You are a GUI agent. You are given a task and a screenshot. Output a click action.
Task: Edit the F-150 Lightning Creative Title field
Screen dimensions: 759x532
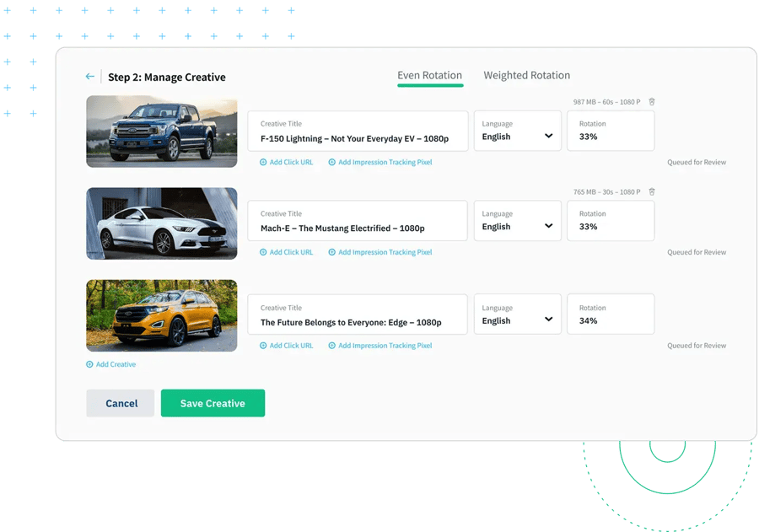coord(358,131)
